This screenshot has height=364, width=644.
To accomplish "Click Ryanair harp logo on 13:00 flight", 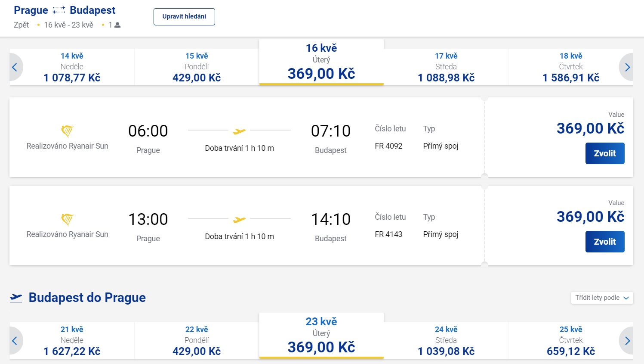I will pyautogui.click(x=67, y=219).
